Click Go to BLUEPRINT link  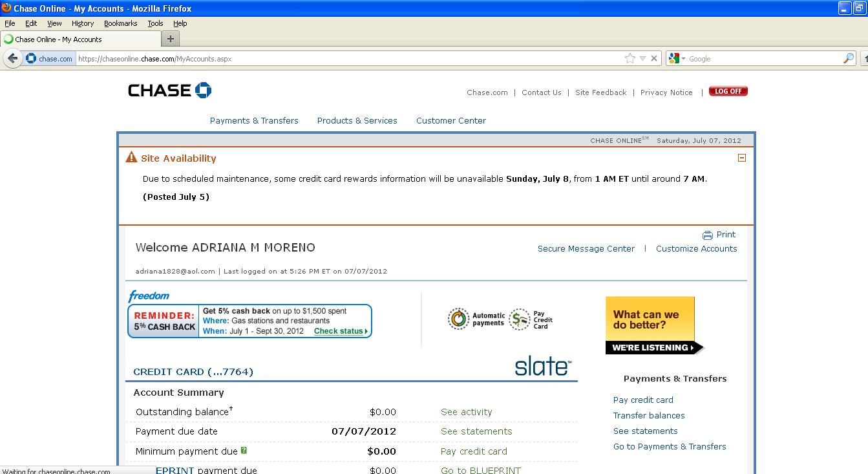click(x=481, y=470)
